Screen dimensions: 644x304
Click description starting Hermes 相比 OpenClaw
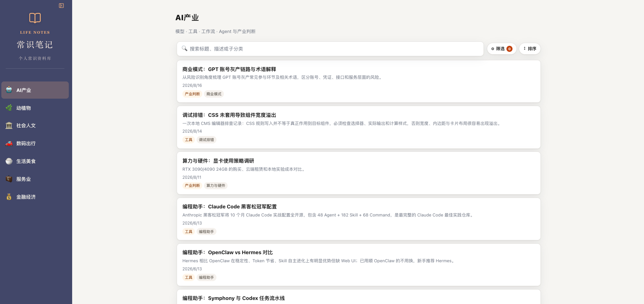pyautogui.click(x=319, y=261)
